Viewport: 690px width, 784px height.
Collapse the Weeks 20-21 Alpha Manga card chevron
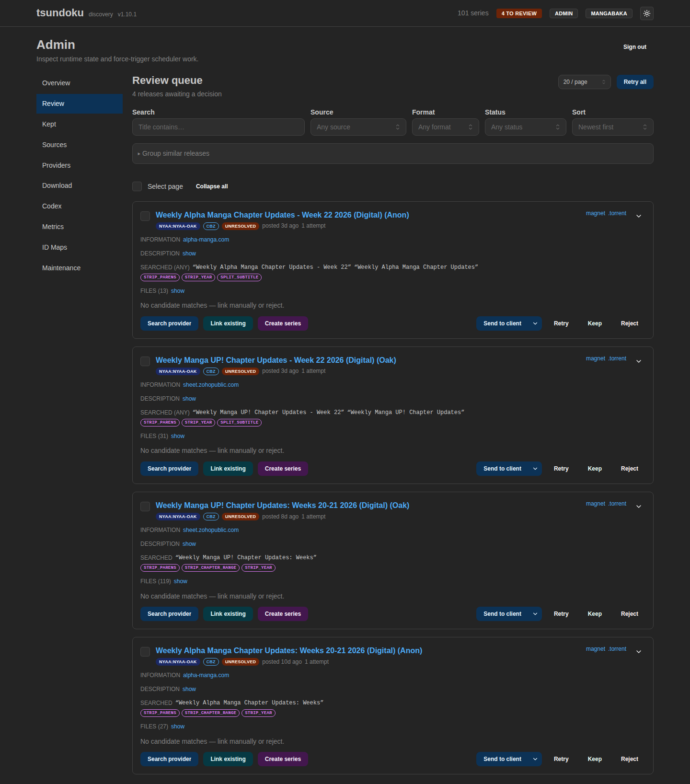638,652
